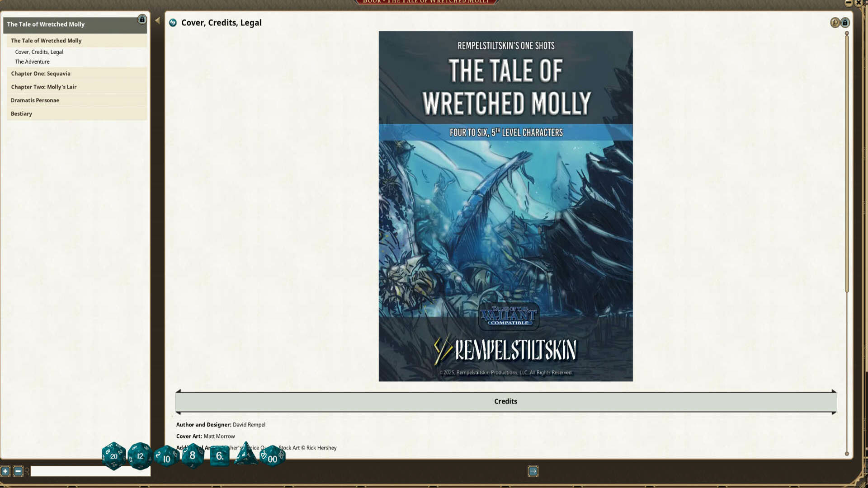Toggle the lock on the book window

(844, 23)
